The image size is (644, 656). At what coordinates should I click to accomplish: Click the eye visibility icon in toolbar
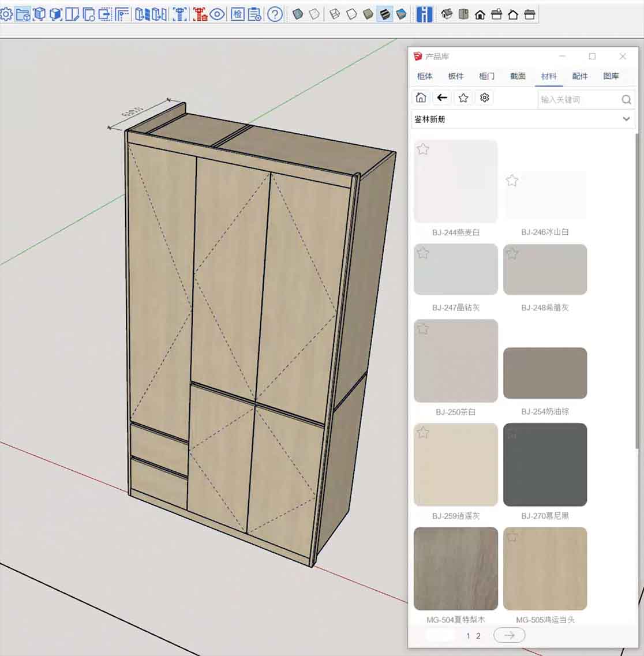pyautogui.click(x=218, y=14)
